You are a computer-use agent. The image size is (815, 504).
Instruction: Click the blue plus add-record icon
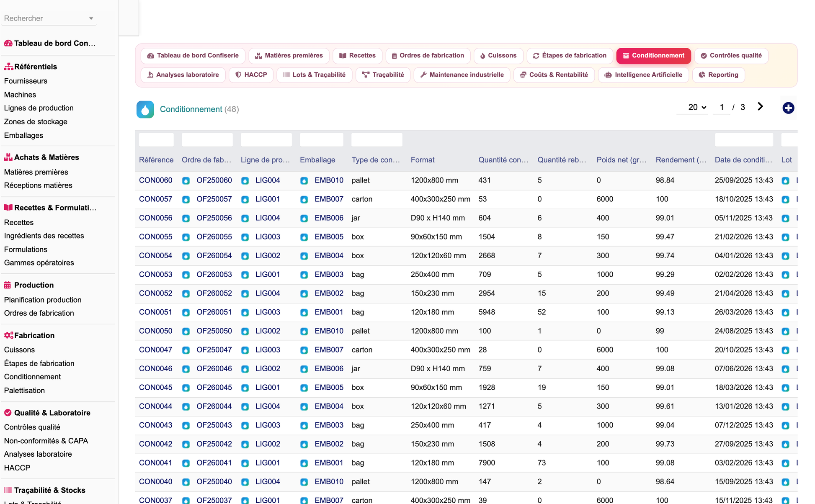(x=788, y=108)
